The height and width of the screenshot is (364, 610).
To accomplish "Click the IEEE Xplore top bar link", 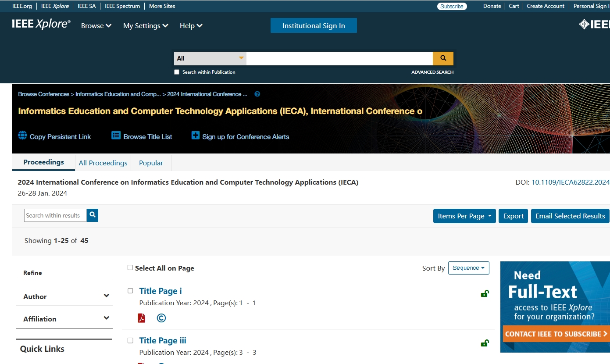I will [55, 6].
